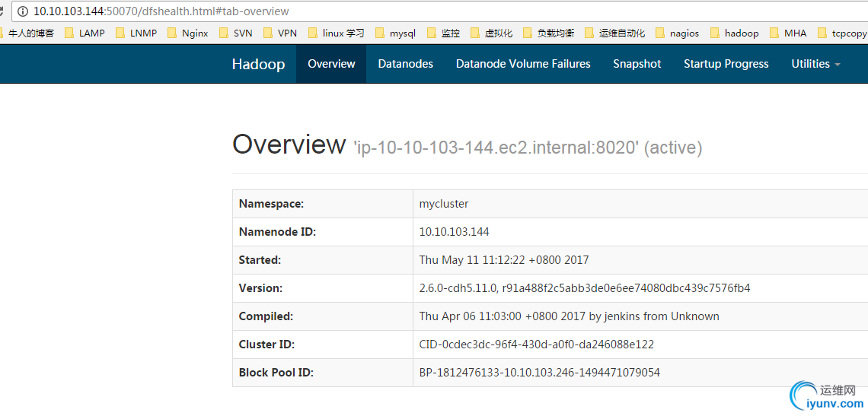
Task: Click the Compiled: label
Action: pos(266,316)
